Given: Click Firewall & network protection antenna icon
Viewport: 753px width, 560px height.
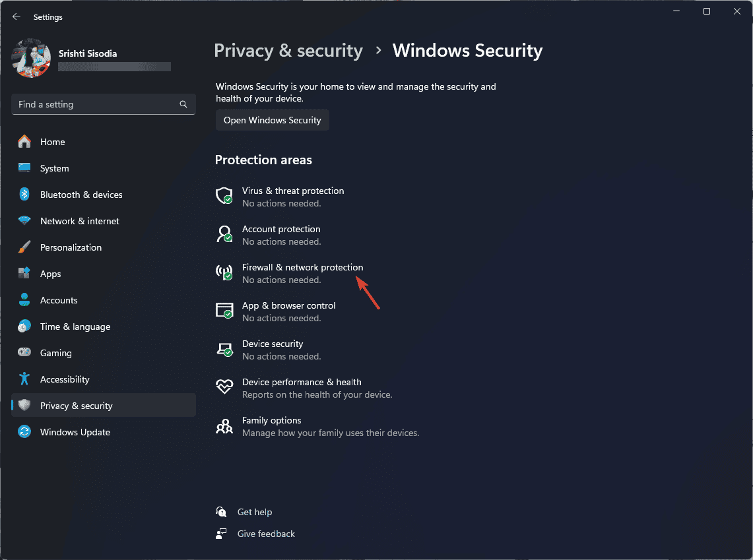Looking at the screenshot, I should point(224,272).
